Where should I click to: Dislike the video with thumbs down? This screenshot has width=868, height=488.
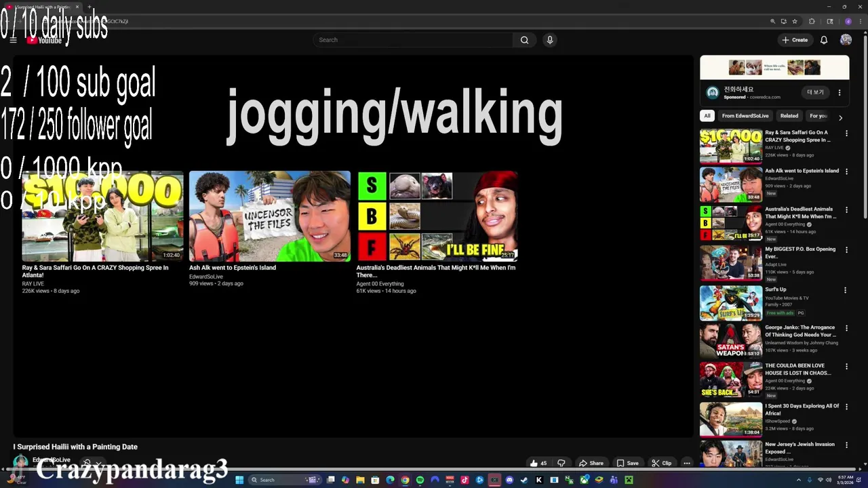pyautogui.click(x=561, y=463)
